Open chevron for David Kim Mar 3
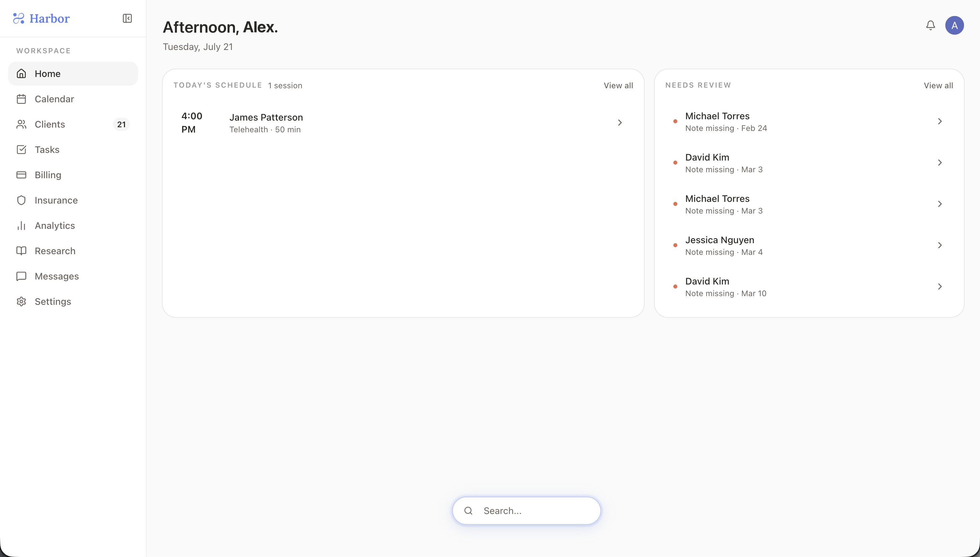This screenshot has width=980, height=557. pos(940,163)
